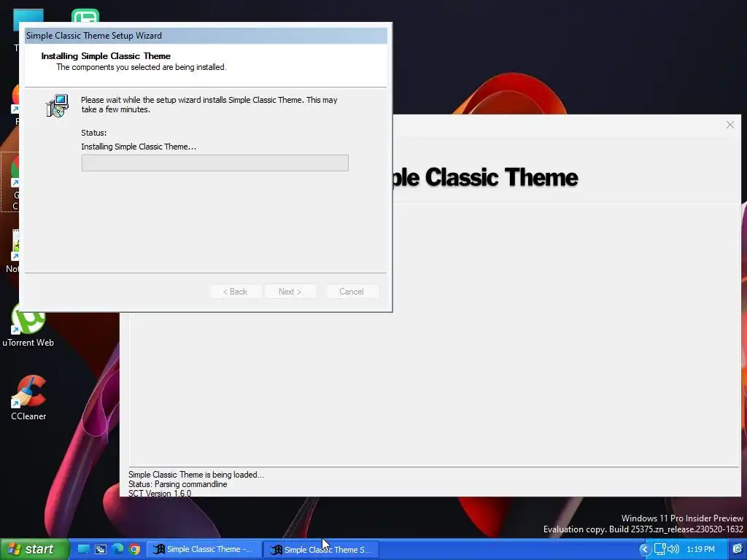Open the pen icon at the taskbar end
The width and height of the screenshot is (747, 560).
[x=738, y=549]
